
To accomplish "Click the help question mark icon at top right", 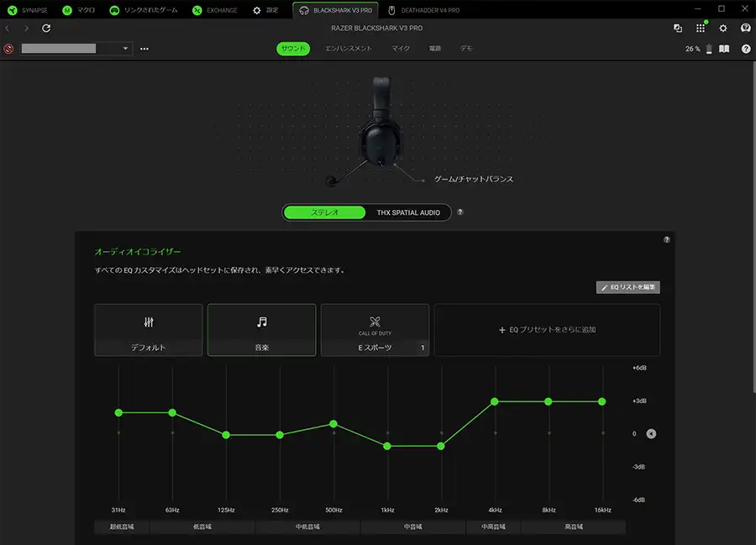I will (x=746, y=49).
